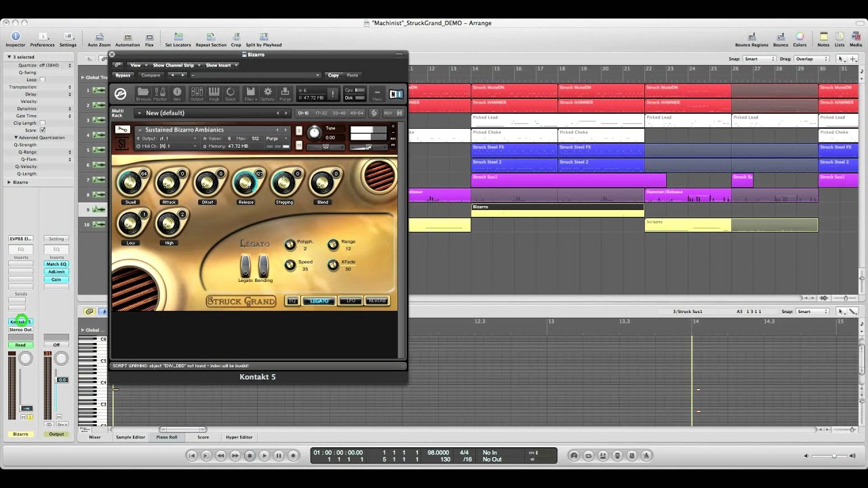Image resolution: width=868 pixels, height=488 pixels.
Task: Toggle the Score checkbox in Inspector
Action: pos(42,130)
